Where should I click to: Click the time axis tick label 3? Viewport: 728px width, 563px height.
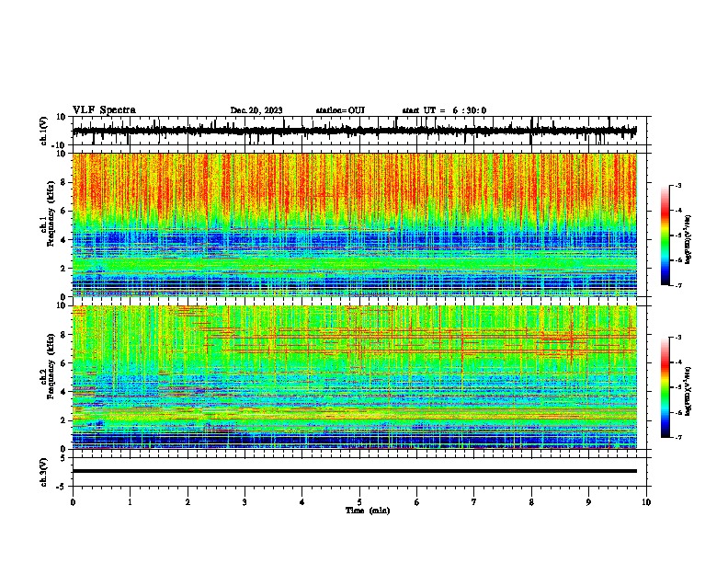[x=245, y=502]
